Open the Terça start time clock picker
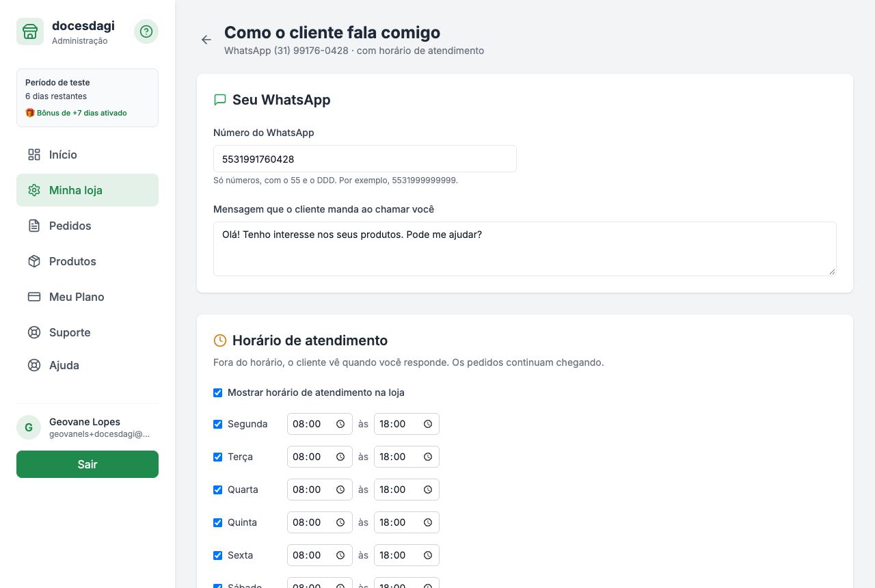This screenshot has width=875, height=588. point(340,457)
